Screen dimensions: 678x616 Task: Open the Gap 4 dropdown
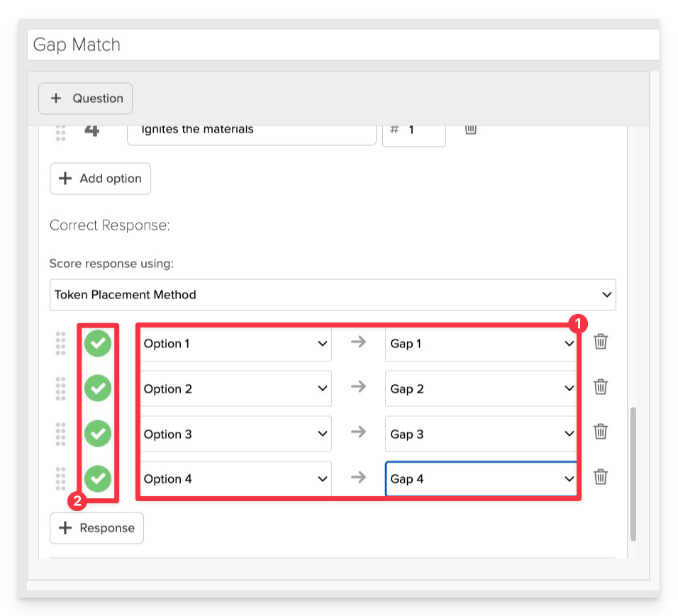(481, 479)
